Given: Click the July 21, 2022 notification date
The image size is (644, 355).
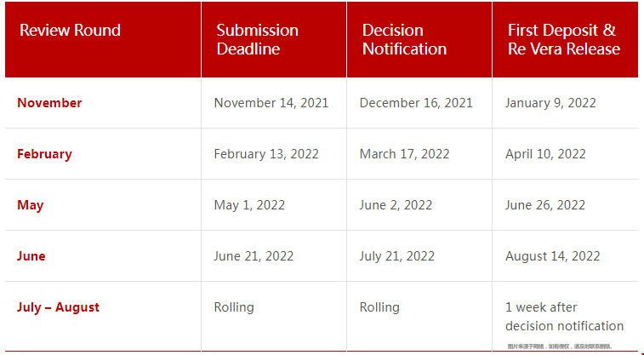Looking at the screenshot, I should pos(396,256).
